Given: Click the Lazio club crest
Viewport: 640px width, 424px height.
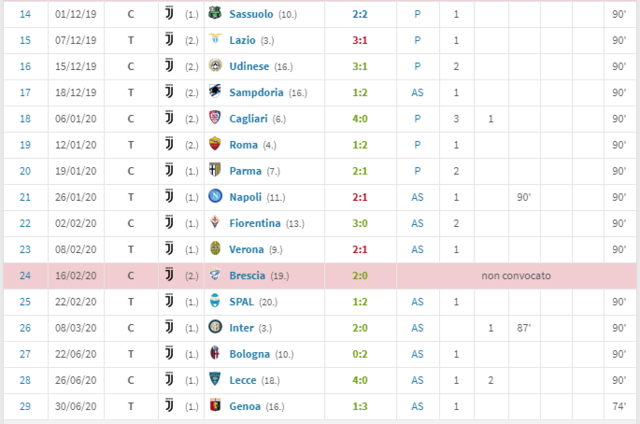Looking at the screenshot, I should pos(215,40).
